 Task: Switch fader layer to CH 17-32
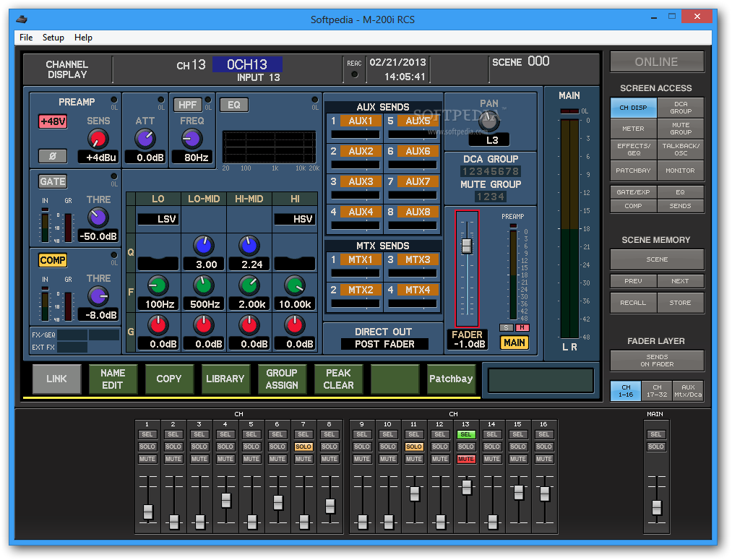pos(657,391)
